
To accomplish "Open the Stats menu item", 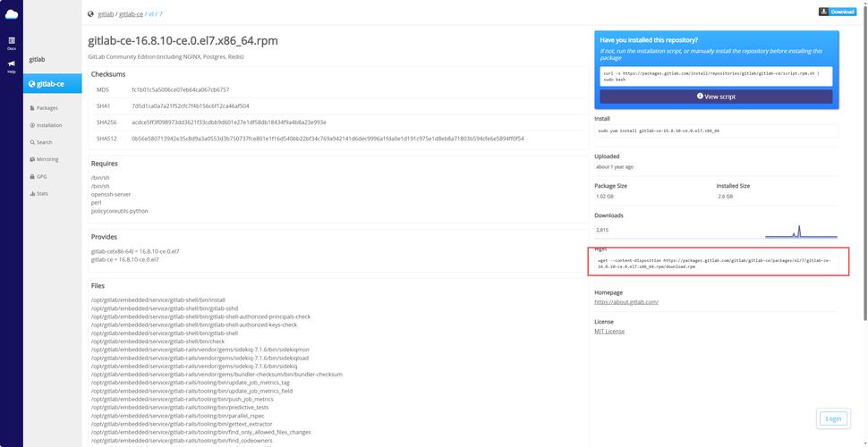I will [x=38, y=194].
